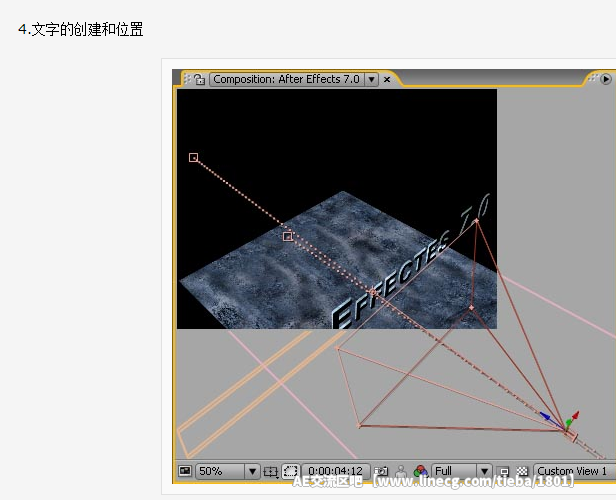Open the Full resolution dropdown
616x500 pixels.
462,471
